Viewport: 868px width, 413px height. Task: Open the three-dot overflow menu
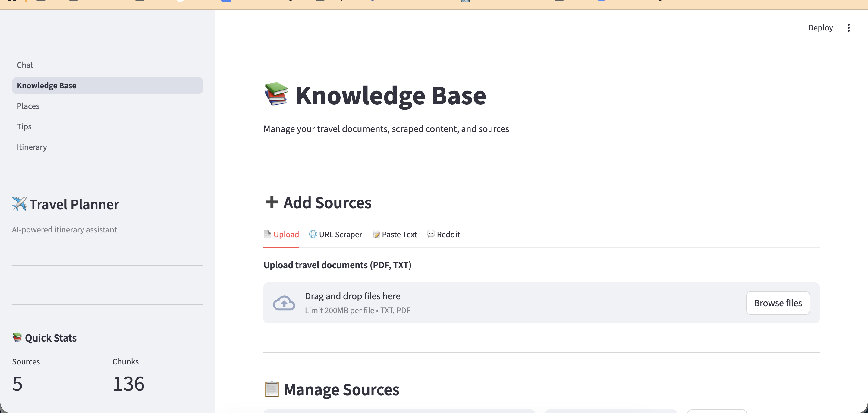coord(849,28)
